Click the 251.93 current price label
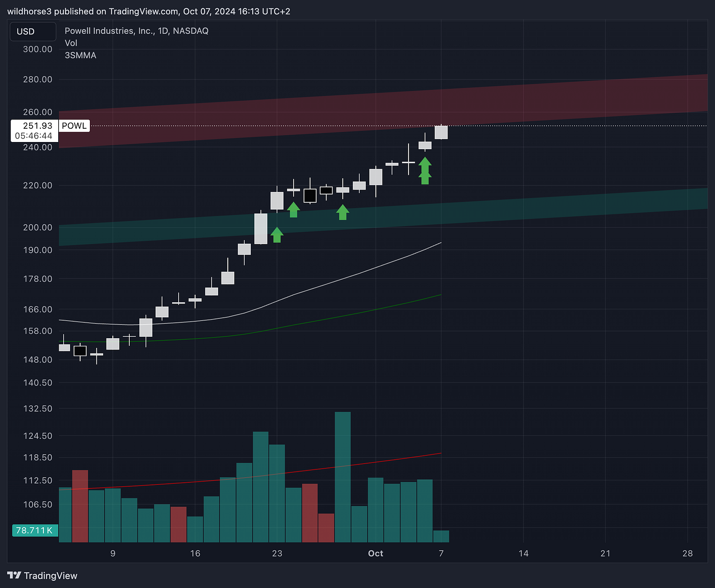 (x=38, y=126)
